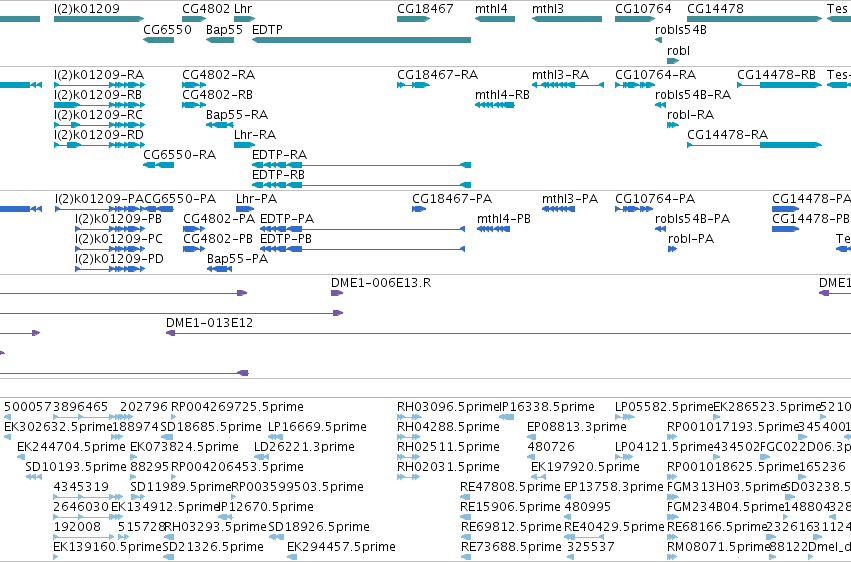Select EST RE47808.5prime label
The height and width of the screenshot is (562, 851).
[x=510, y=487]
